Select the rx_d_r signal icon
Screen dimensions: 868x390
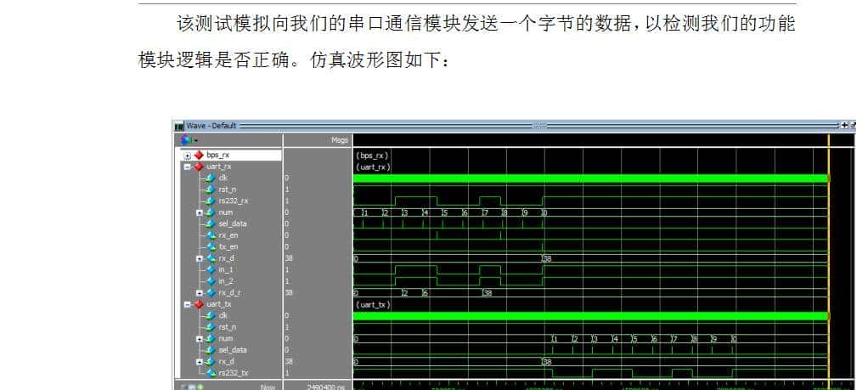[211, 293]
